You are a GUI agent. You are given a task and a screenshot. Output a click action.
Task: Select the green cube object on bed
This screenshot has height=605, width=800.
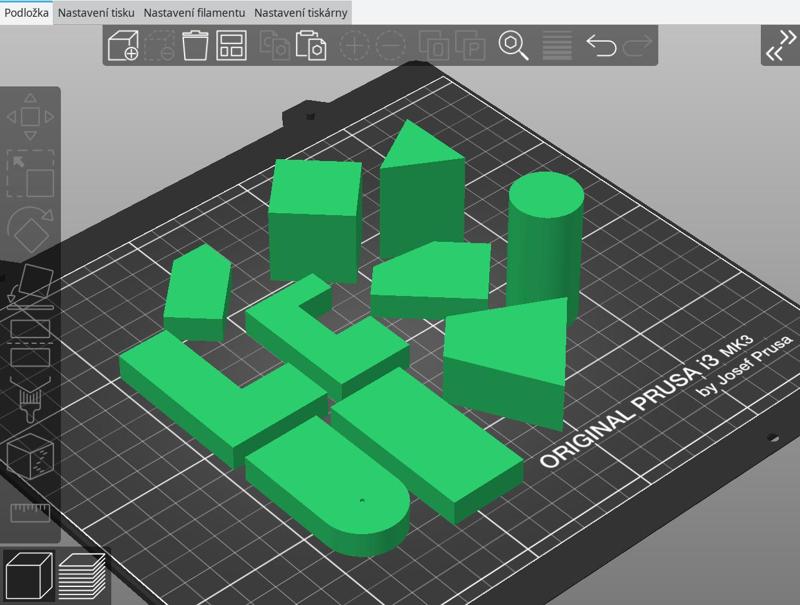click(315, 219)
